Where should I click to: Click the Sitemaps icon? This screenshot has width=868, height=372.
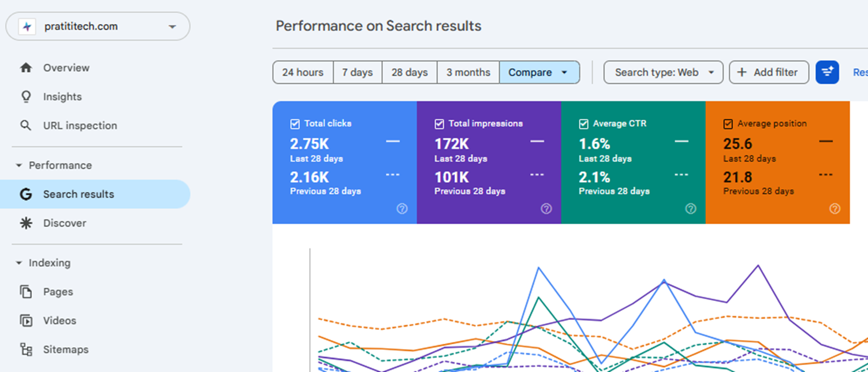tap(26, 349)
